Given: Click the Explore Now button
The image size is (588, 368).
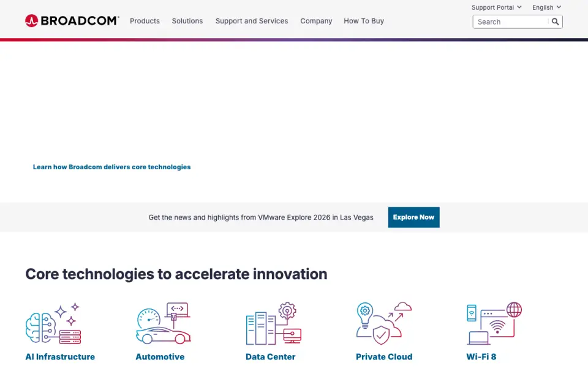Looking at the screenshot, I should [x=413, y=217].
